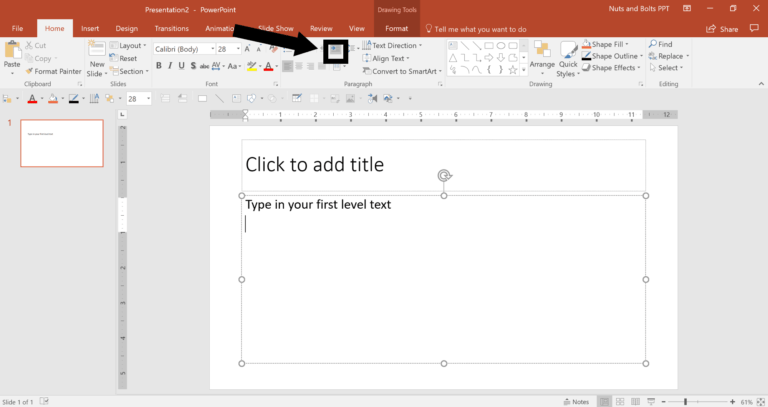This screenshot has height=407, width=768.
Task: Open the comments pane icon
Action: (x=754, y=28)
